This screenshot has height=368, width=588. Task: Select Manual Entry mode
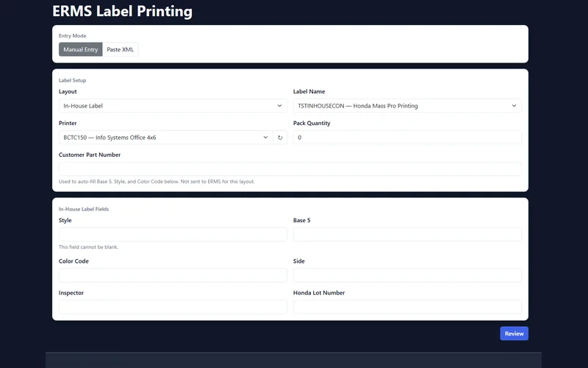tap(81, 49)
